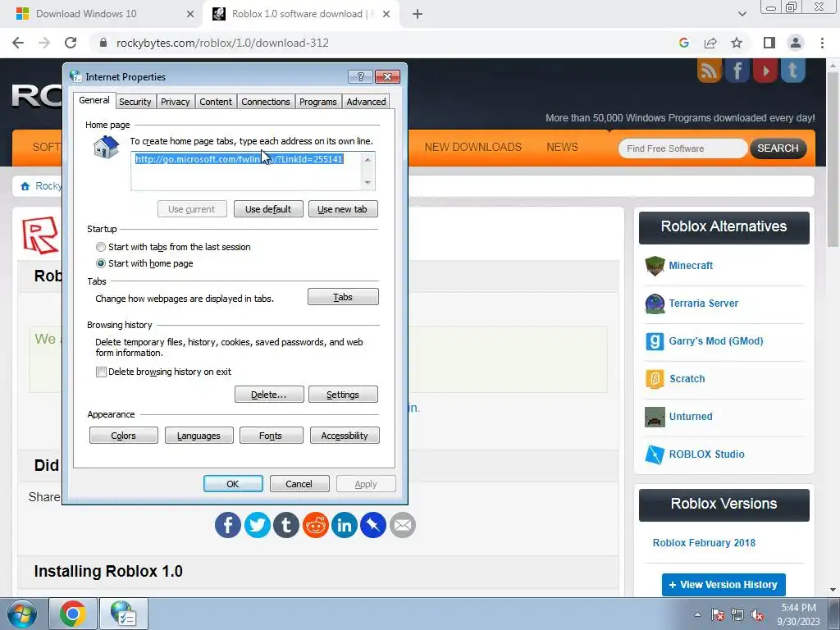Click the RSS feed icon on RockyBytes
This screenshot has width=840, height=630.
point(710,71)
